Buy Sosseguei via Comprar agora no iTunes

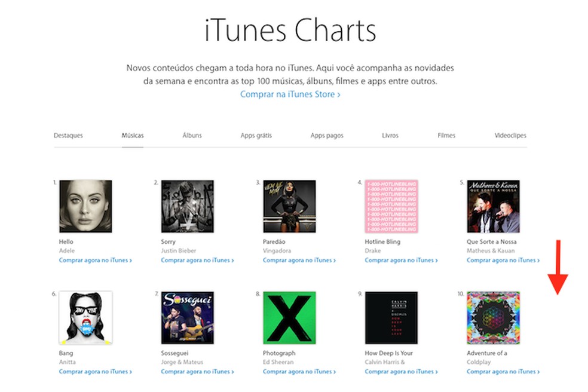197,372
